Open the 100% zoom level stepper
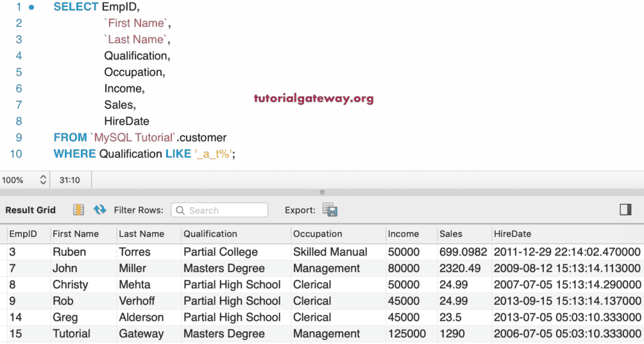 click(43, 180)
